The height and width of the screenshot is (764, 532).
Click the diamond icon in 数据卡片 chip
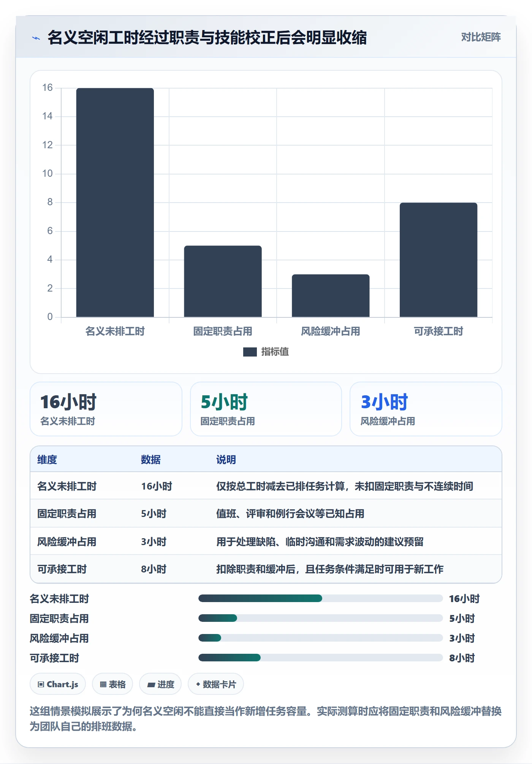pos(198,684)
